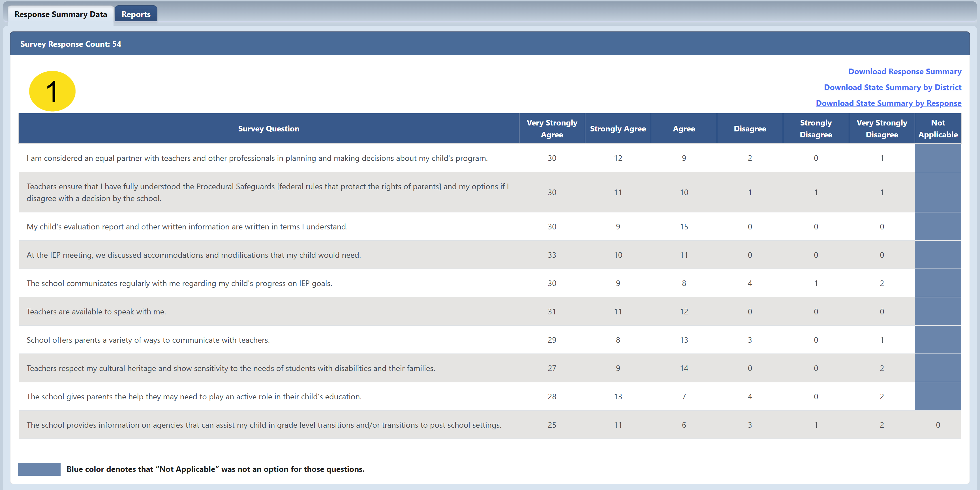Click the Survey Question column header

[269, 129]
